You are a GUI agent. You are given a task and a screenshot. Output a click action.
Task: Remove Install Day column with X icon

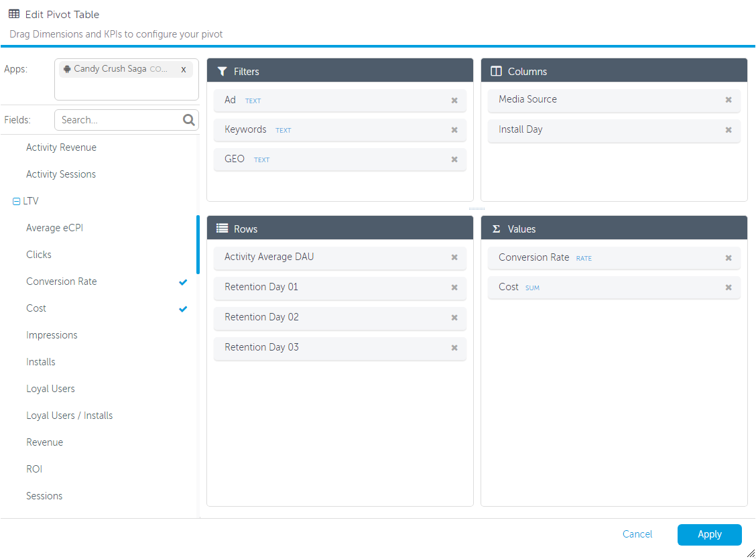(729, 130)
